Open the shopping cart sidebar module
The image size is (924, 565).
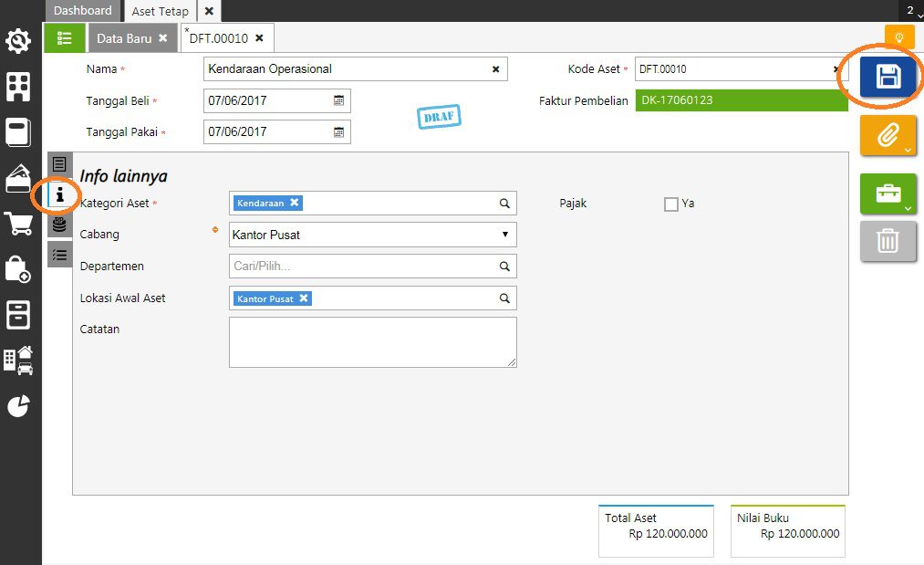click(19, 224)
